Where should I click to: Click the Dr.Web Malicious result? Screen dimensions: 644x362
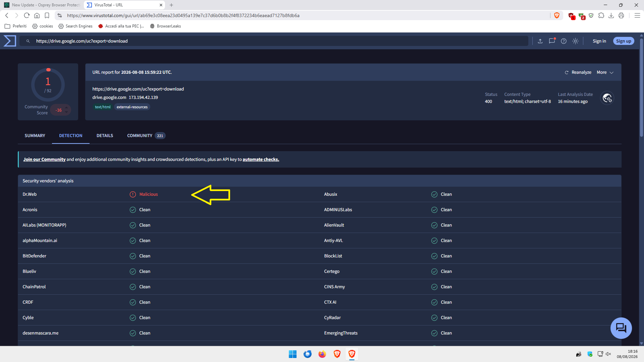pos(148,194)
